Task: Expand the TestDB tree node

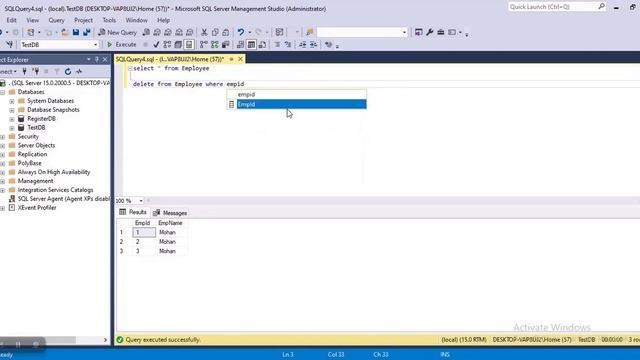Action: [12, 128]
